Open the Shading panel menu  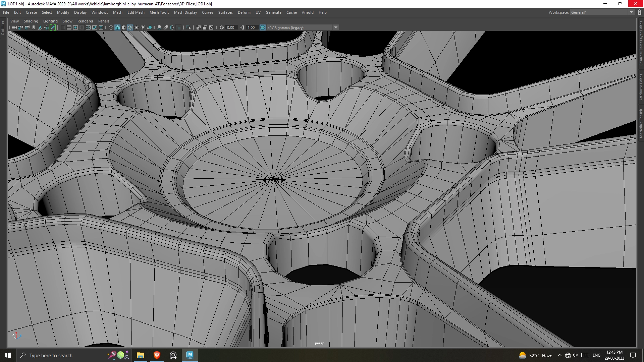click(x=31, y=21)
